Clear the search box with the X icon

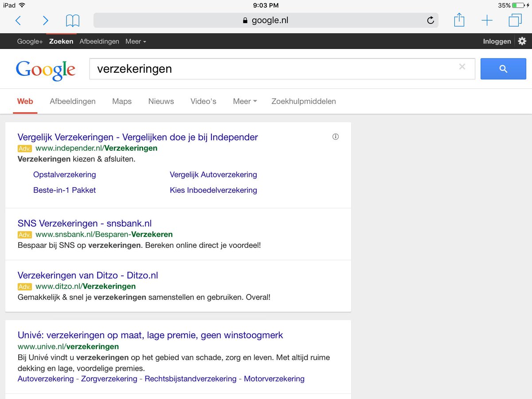tap(462, 66)
